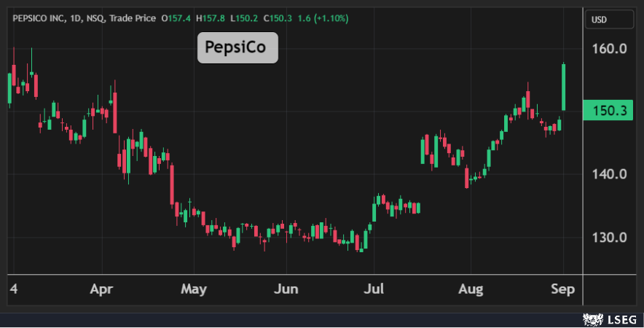
Task: Click the PepsiCo chart label
Action: click(237, 48)
